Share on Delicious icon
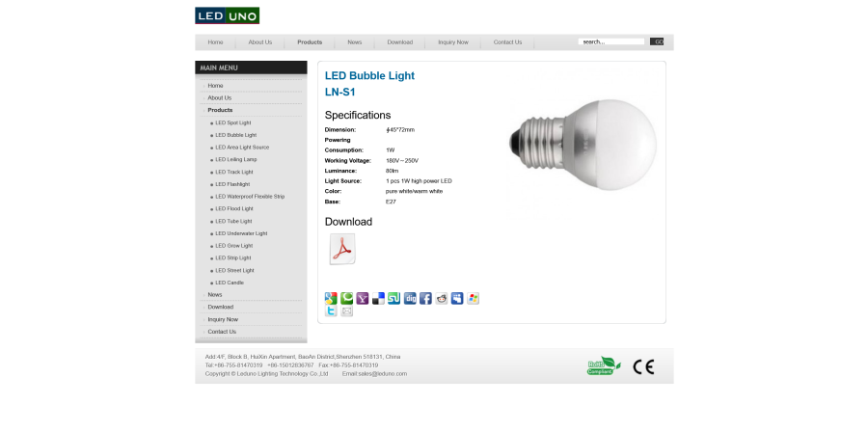Viewport: 868px width, 432px height. (x=378, y=299)
